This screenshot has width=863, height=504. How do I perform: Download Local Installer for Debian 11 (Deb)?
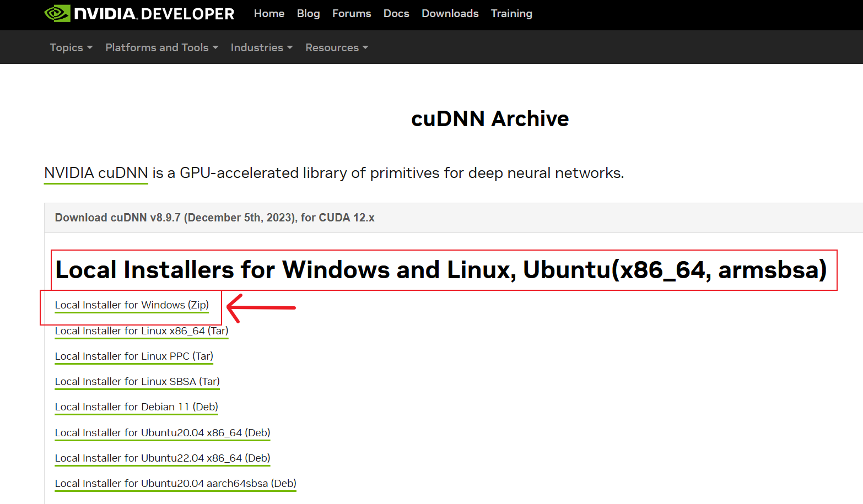click(137, 407)
